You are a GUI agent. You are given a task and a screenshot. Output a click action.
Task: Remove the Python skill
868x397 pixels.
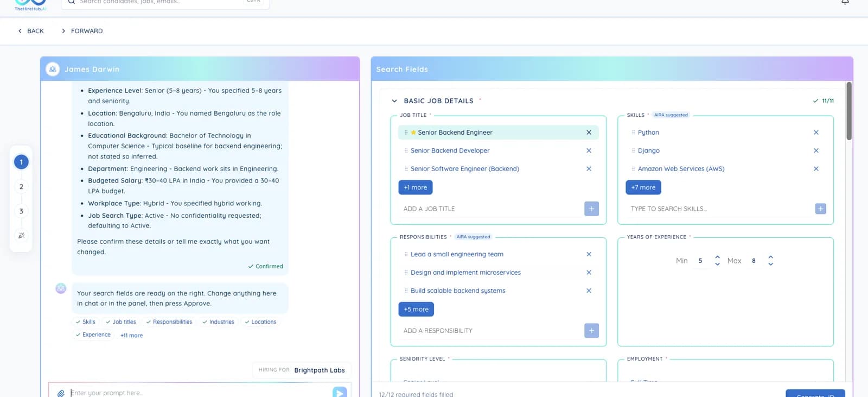tap(816, 133)
